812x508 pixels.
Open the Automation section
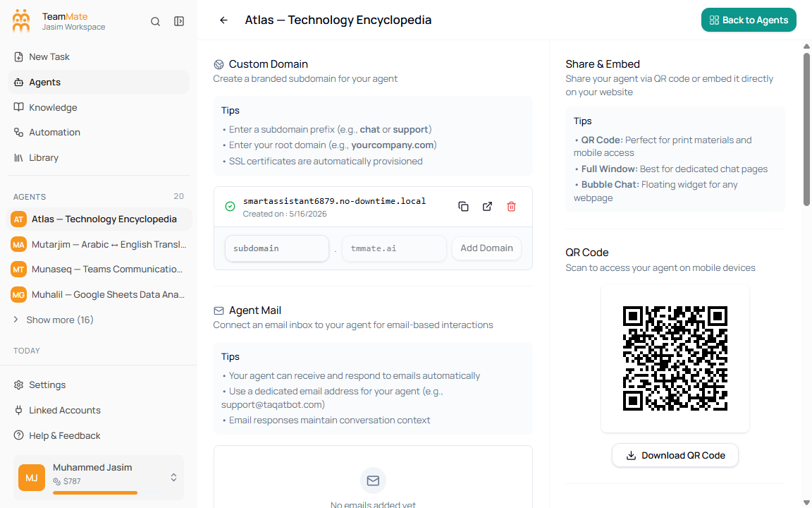point(99,132)
